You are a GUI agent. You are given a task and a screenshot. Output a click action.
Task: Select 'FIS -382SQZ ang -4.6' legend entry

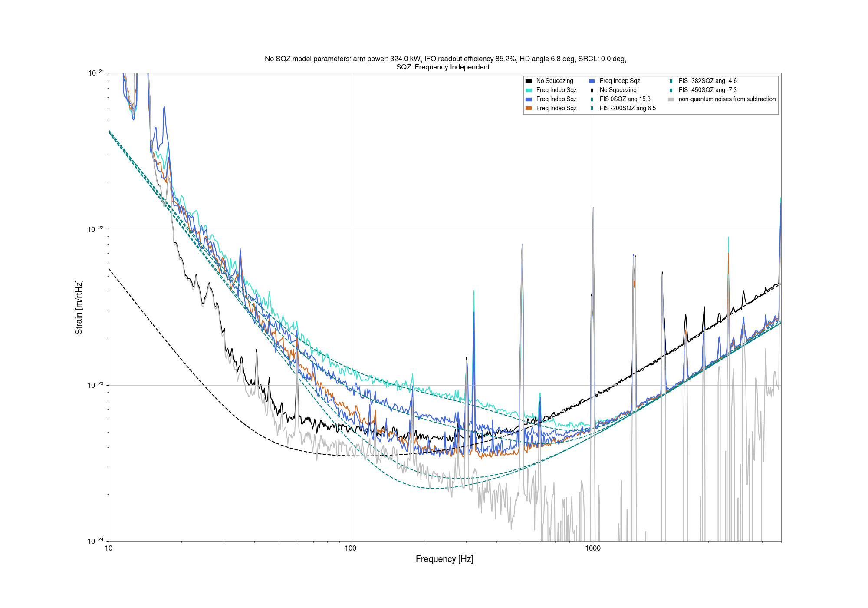click(x=707, y=81)
